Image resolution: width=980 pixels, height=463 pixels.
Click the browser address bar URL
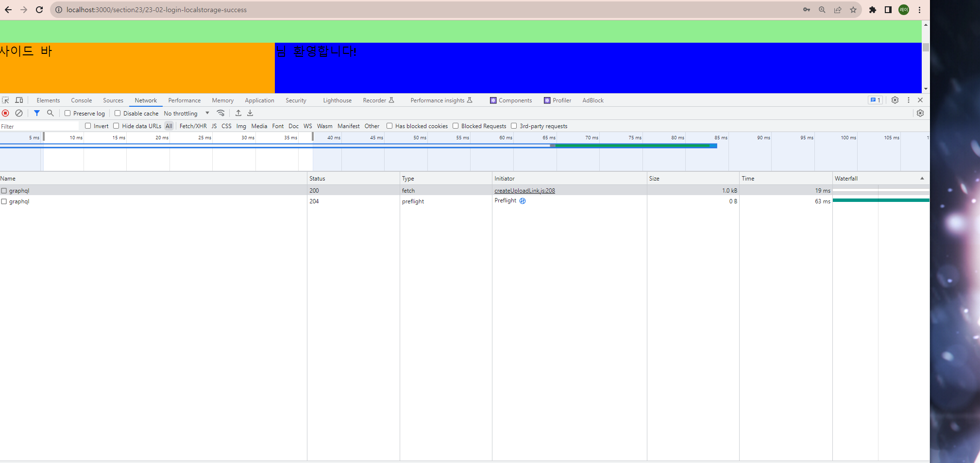156,10
